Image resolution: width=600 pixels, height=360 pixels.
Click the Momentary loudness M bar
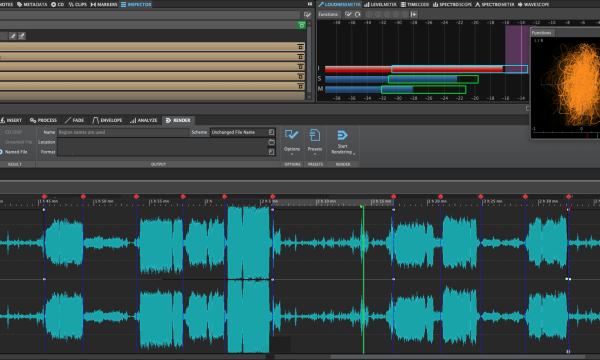[x=395, y=90]
